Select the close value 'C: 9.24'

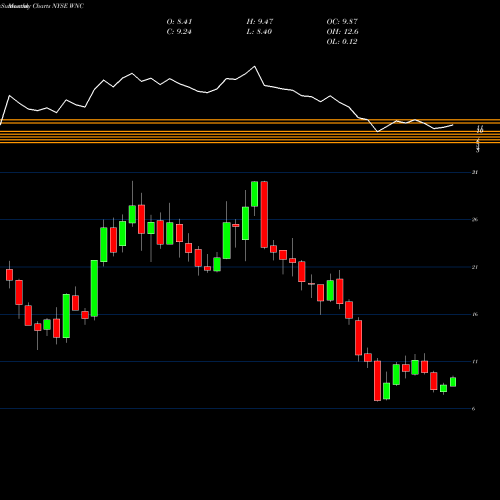pyautogui.click(x=179, y=32)
